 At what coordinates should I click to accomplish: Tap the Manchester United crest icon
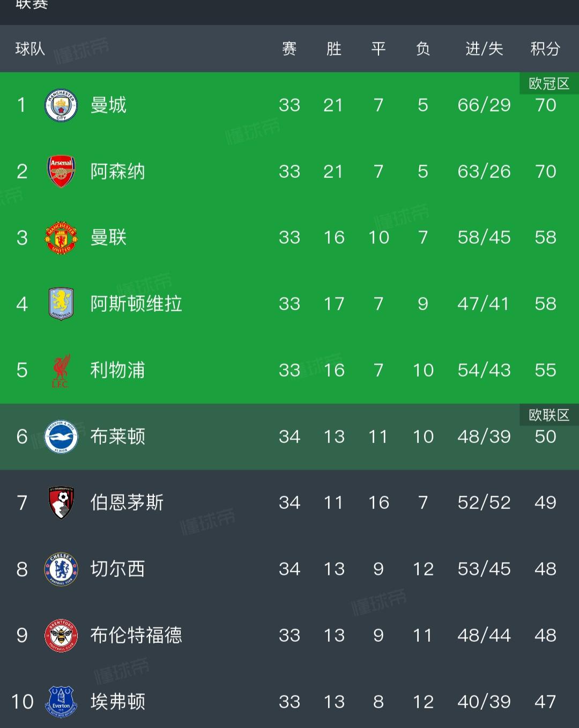(61, 238)
